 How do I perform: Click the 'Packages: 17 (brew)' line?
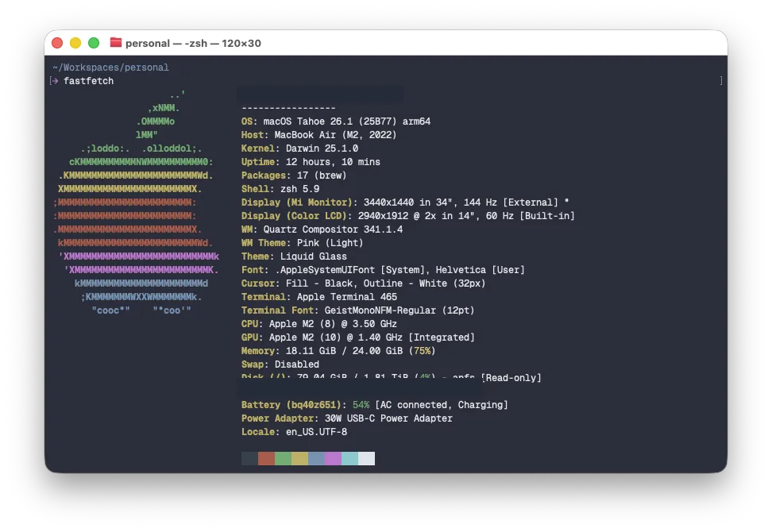(294, 175)
